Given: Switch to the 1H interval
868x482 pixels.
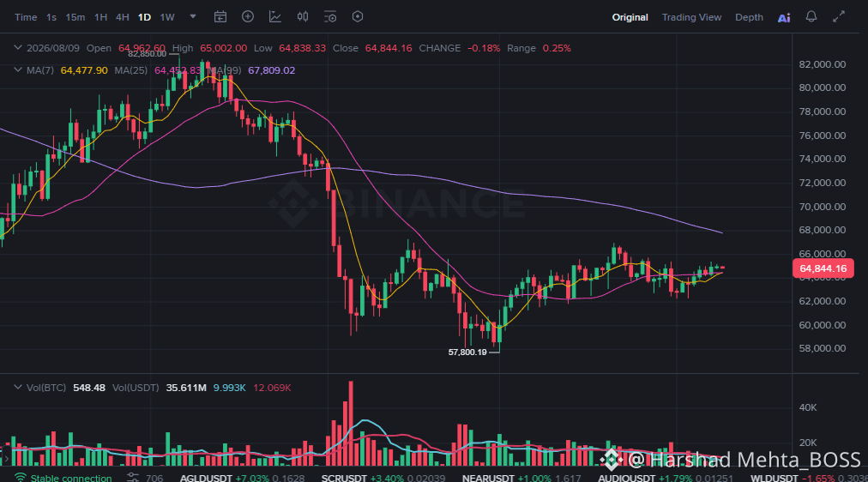Looking at the screenshot, I should click(100, 17).
